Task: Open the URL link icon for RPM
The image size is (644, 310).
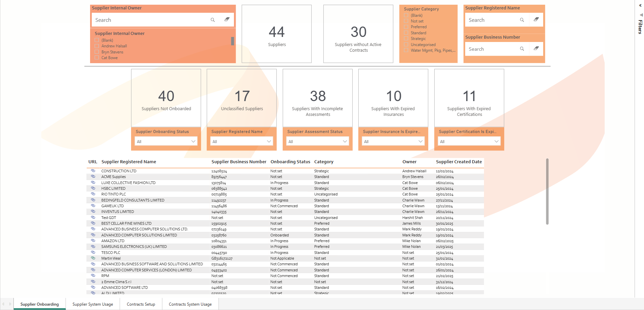Action: pos(93,276)
